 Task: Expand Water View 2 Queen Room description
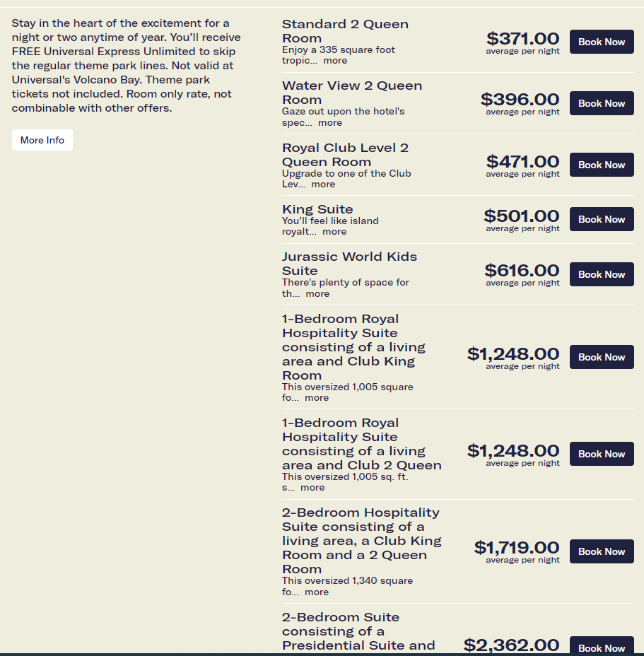click(x=329, y=123)
